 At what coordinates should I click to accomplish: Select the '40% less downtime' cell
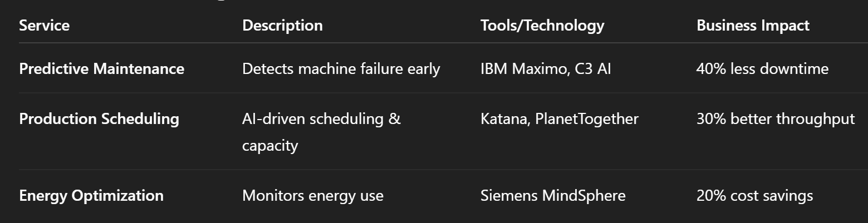[x=762, y=69]
